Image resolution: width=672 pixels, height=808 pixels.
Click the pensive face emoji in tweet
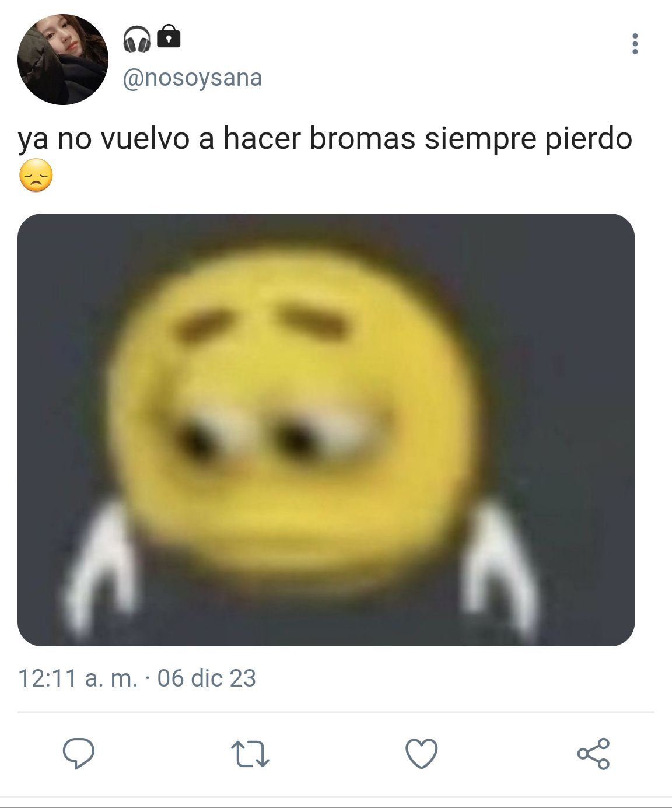click(x=36, y=175)
